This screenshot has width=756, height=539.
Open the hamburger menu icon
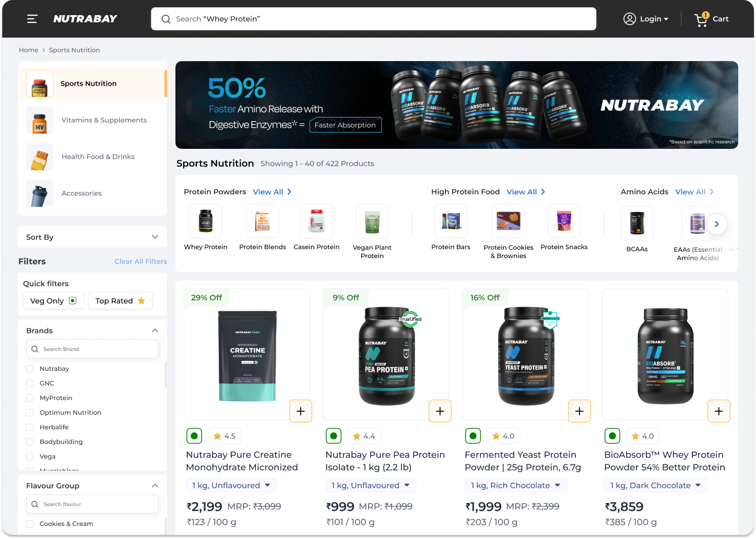click(32, 19)
